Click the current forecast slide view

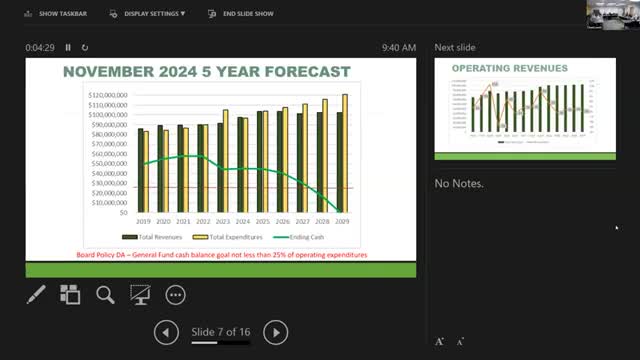[221, 168]
